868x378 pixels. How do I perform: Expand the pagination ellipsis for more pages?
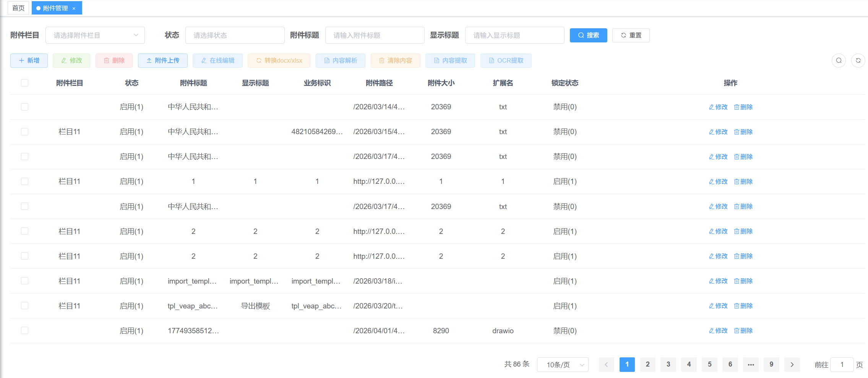point(751,365)
